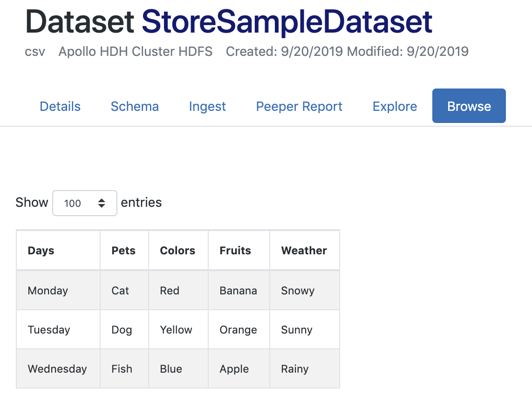Switch to the Details tab
The height and width of the screenshot is (395, 532).
60,106
